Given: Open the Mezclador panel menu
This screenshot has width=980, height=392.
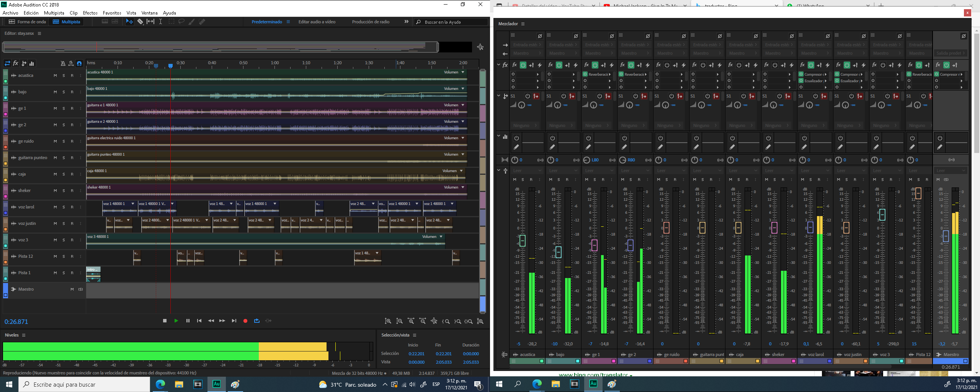Looking at the screenshot, I should point(523,24).
